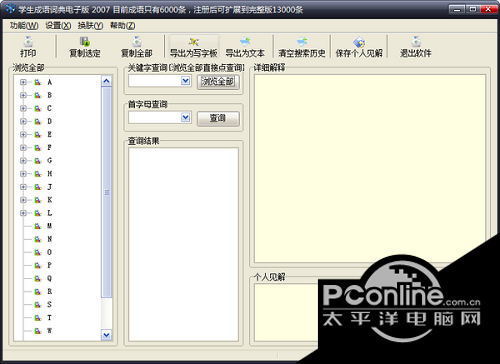Export to WordPad via 导出为写字板
500x364 pixels.
point(194,47)
